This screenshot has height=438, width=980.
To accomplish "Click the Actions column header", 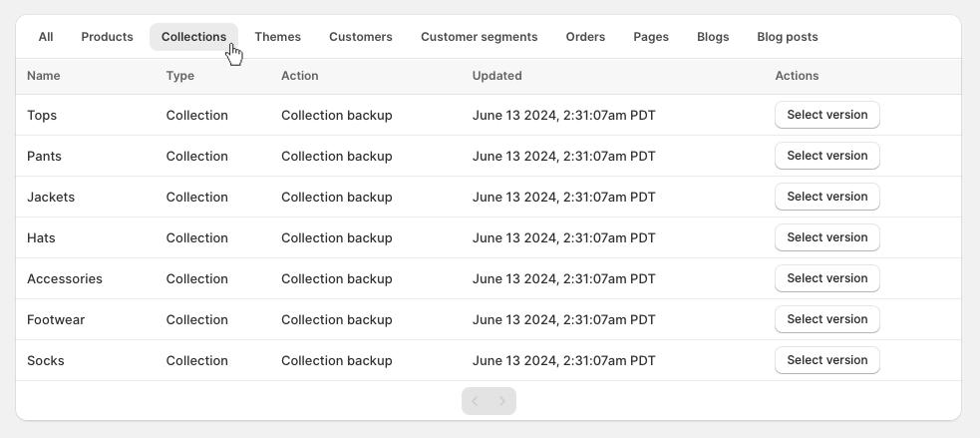I will coord(797,76).
